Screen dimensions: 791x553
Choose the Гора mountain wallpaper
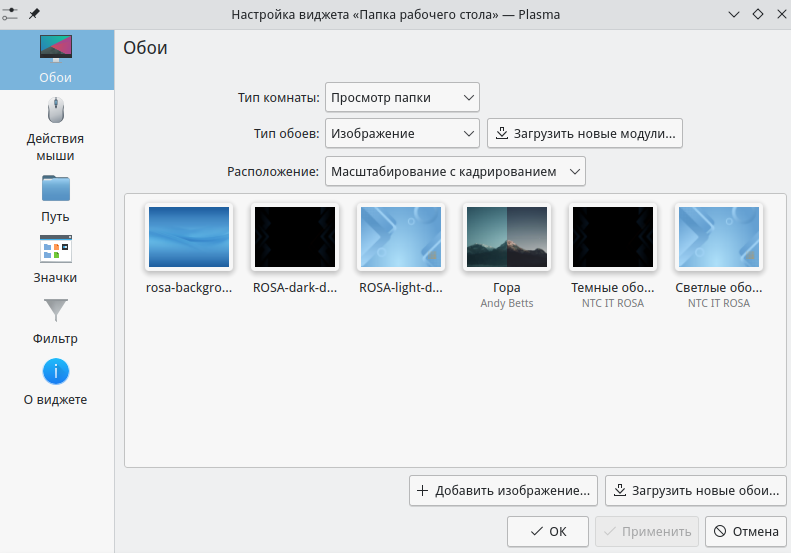coord(507,238)
